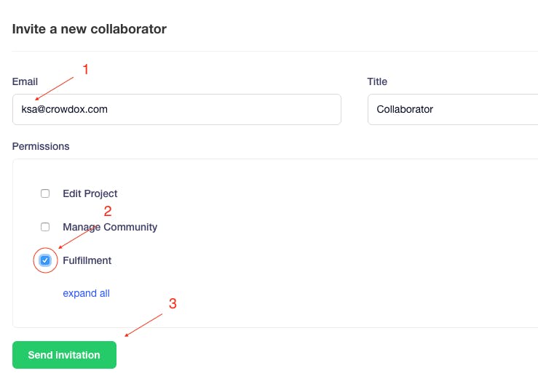
Task: Click the red annotation number 2
Action: pyautogui.click(x=108, y=211)
